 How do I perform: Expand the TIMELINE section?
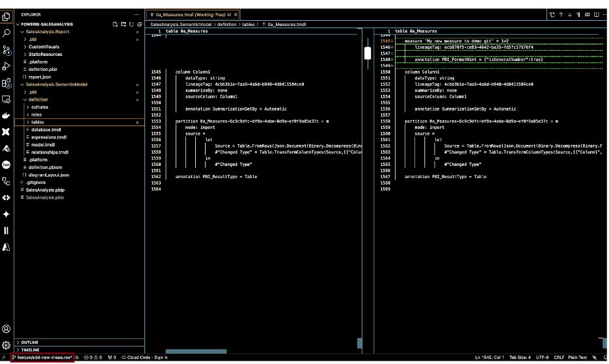coord(31,350)
